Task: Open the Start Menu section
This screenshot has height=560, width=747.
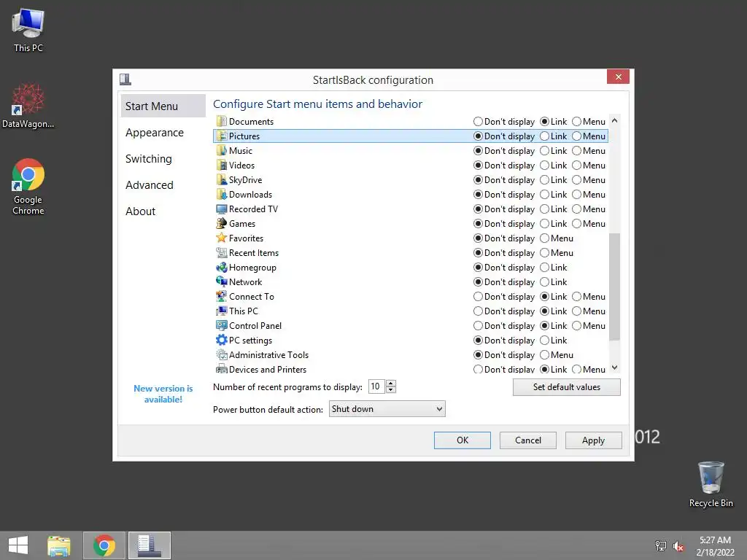Action: click(163, 106)
